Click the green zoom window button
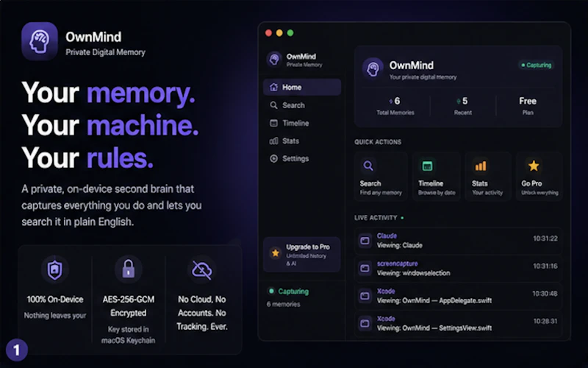The image size is (588, 368). (x=290, y=33)
